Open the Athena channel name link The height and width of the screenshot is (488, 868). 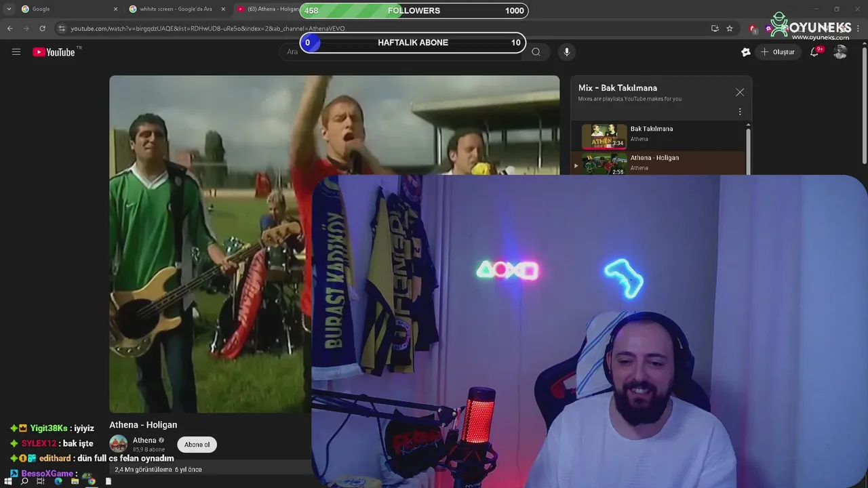click(144, 441)
